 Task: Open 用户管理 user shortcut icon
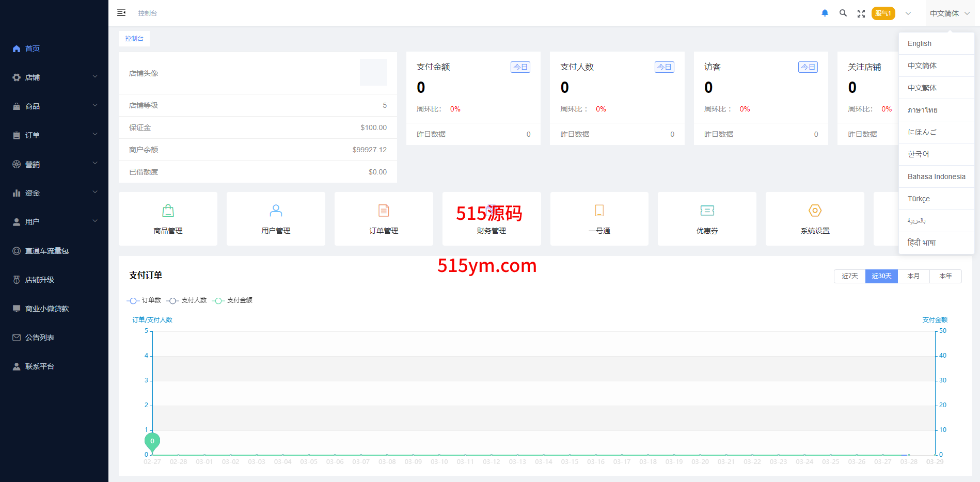point(276,211)
